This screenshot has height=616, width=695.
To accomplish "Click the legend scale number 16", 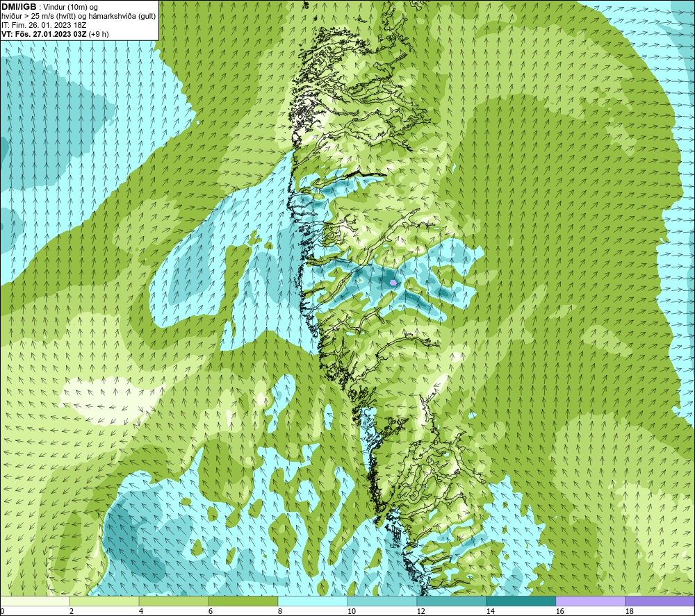I will point(559,612).
